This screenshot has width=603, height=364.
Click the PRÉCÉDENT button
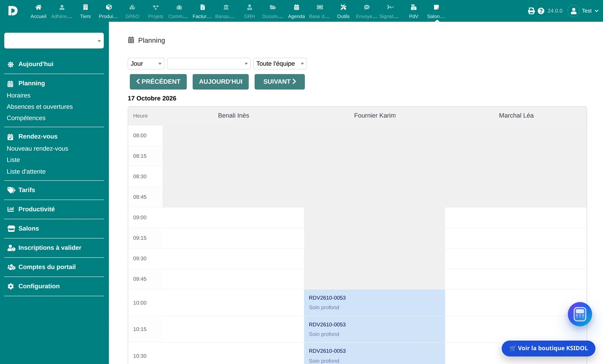[158, 82]
